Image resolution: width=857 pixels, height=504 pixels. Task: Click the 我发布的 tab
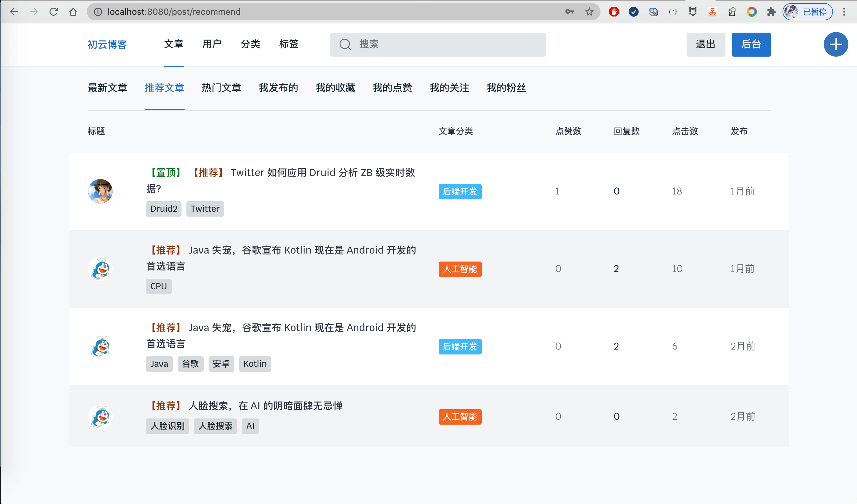pos(278,88)
